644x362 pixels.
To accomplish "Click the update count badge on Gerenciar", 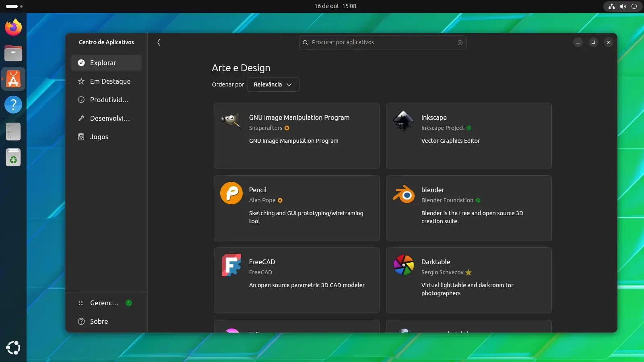I will [x=129, y=303].
